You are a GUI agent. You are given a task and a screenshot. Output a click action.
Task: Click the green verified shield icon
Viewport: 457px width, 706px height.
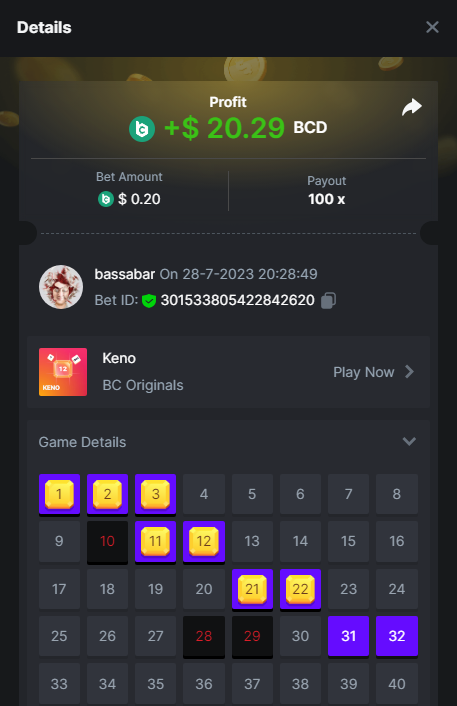(149, 300)
